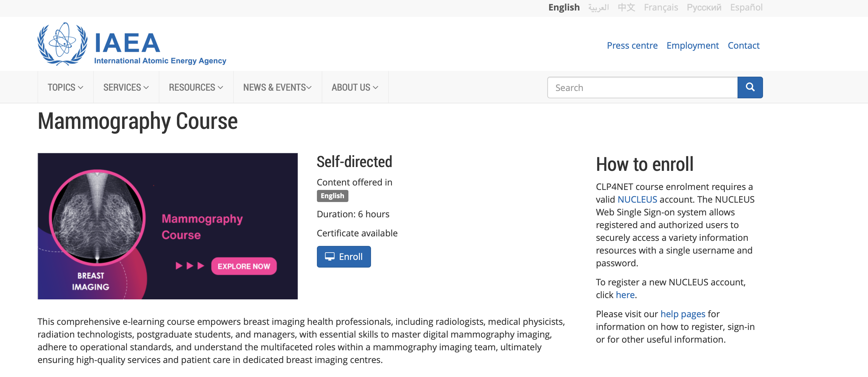Screen dimensions: 868x377
Task: Switch the site language to Français
Action: tap(661, 7)
